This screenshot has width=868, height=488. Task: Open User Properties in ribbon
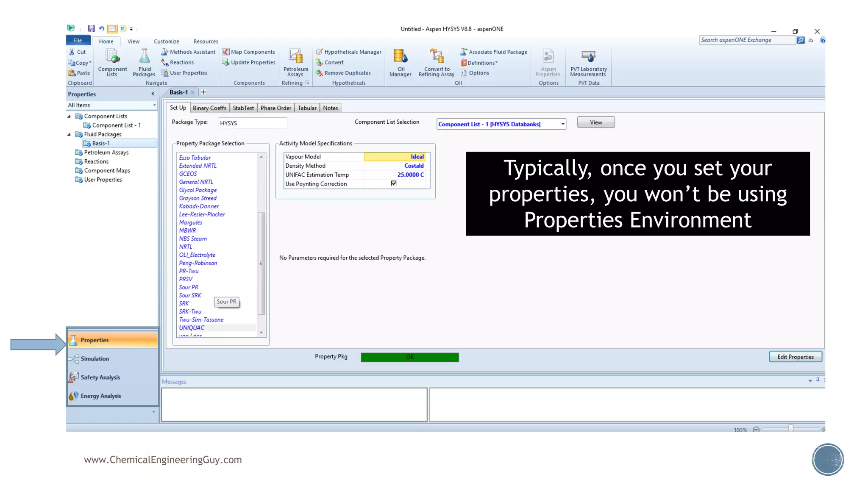[x=184, y=73]
